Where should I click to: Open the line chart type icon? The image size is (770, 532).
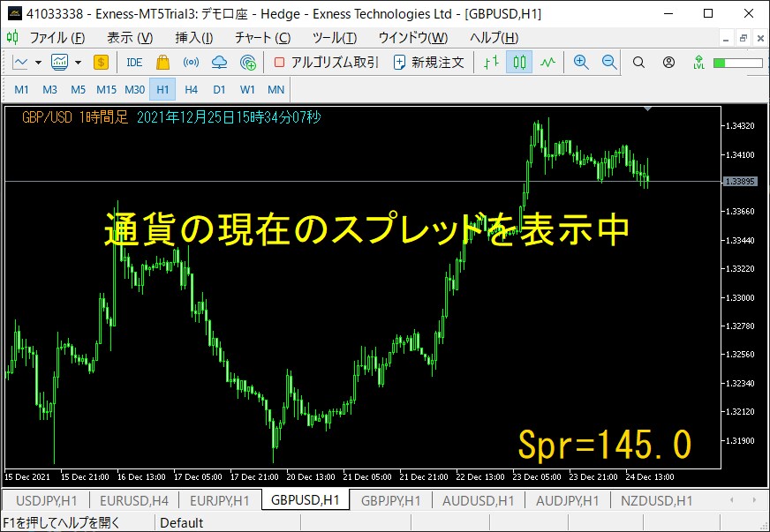[20, 63]
